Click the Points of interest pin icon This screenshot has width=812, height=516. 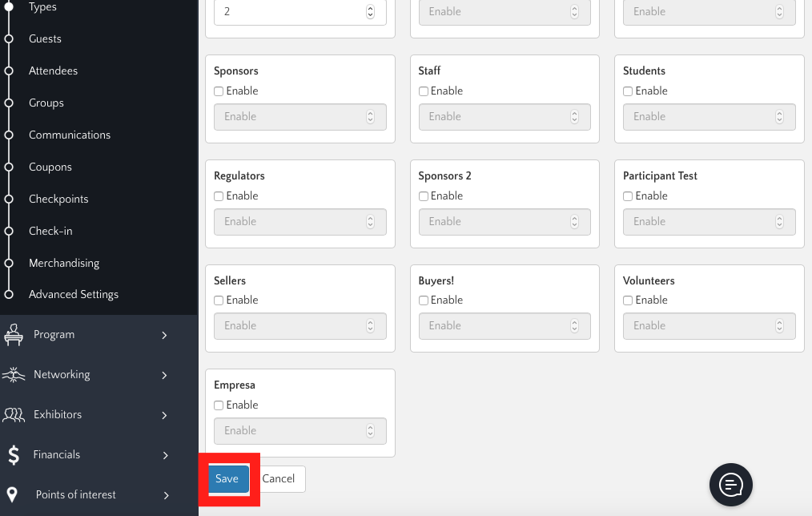click(x=13, y=495)
